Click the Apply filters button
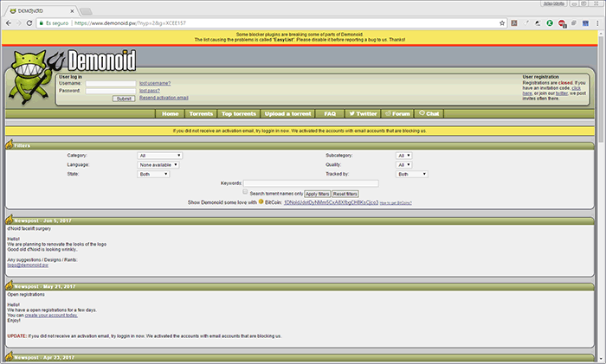 [318, 194]
